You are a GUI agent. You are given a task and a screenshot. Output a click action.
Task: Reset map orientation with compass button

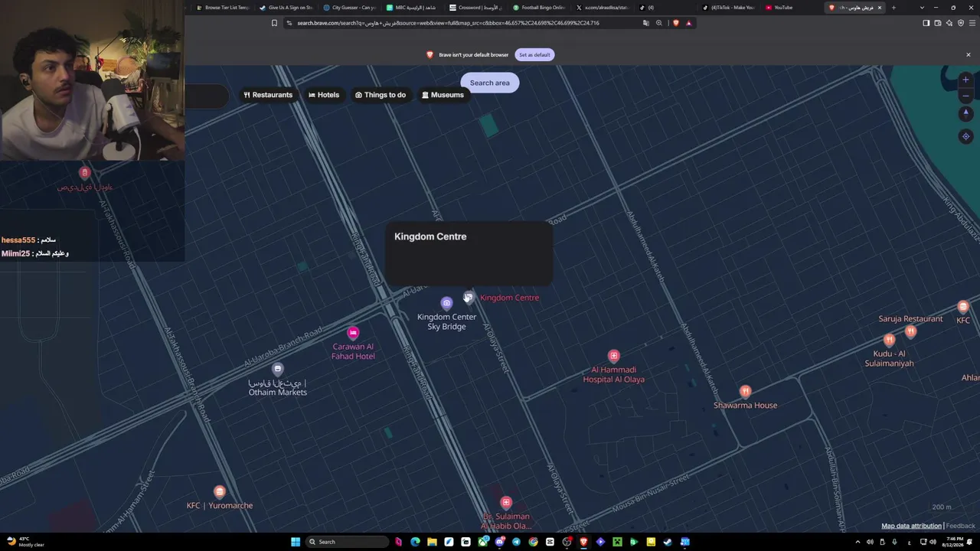965,113
